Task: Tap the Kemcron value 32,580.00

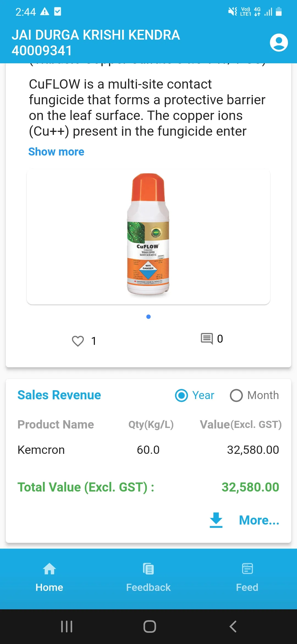Action: 253,450
